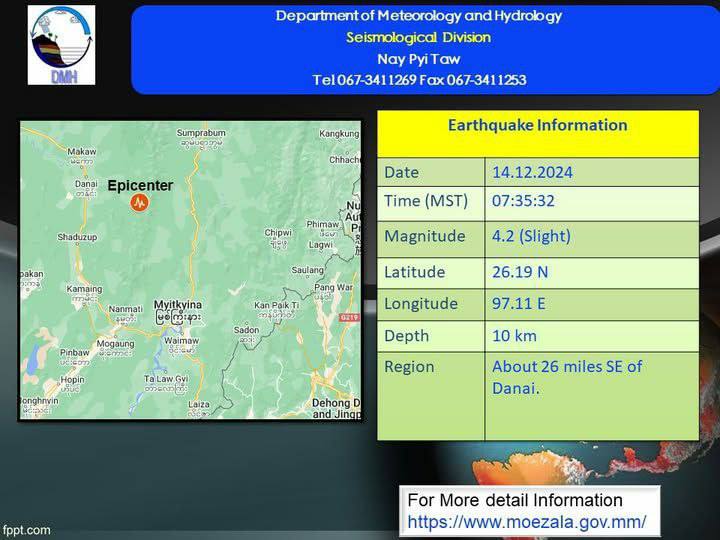Click the fppt.com watermark text
This screenshot has width=720, height=540.
(x=26, y=530)
